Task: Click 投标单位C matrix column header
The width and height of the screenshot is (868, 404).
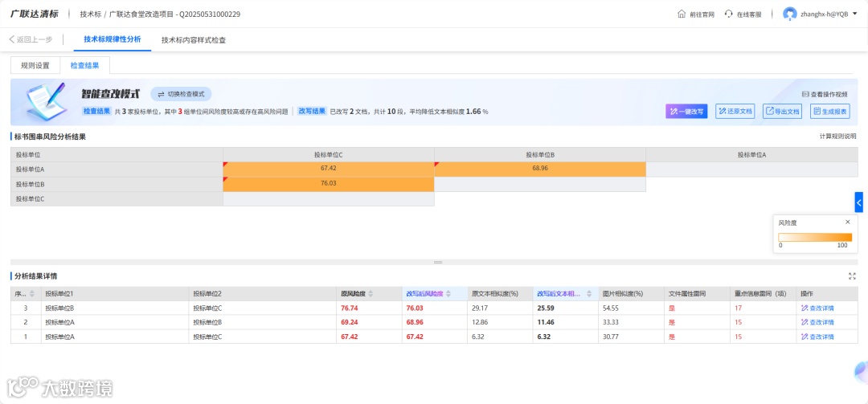Action: coord(329,155)
